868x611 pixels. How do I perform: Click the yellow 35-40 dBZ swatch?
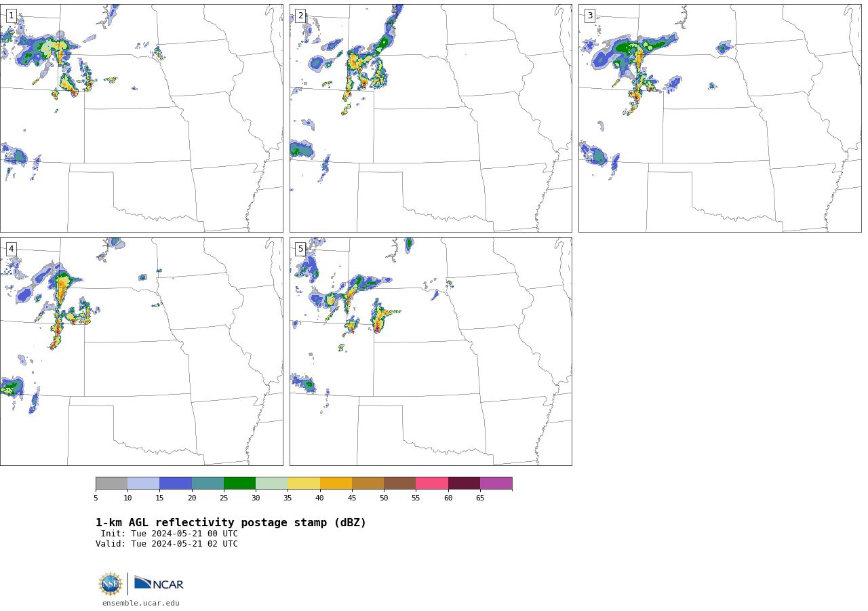point(304,484)
